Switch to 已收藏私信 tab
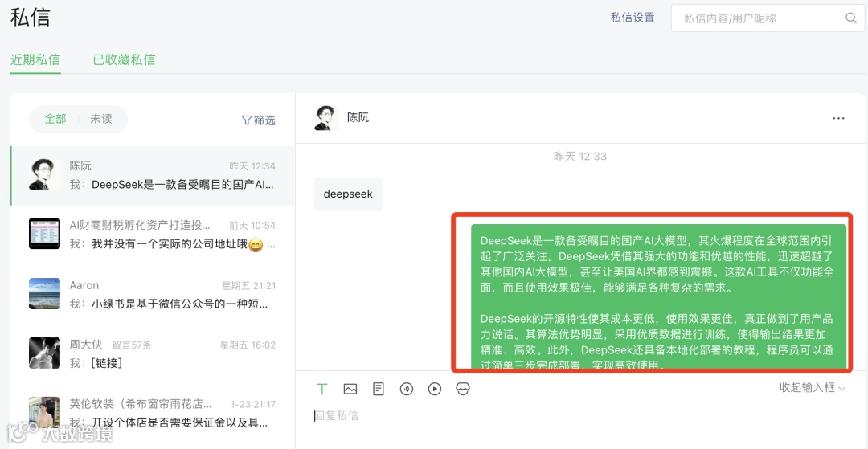This screenshot has width=868, height=449. (x=124, y=59)
